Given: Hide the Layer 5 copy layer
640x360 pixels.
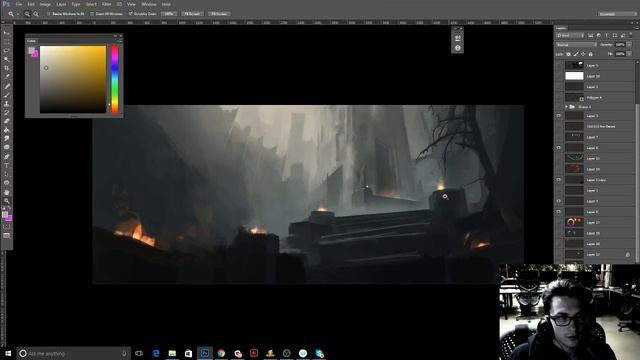Looking at the screenshot, I should click(559, 180).
